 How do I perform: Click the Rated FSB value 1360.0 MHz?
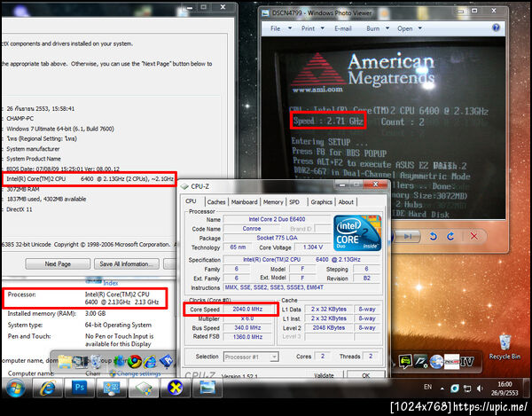click(247, 336)
